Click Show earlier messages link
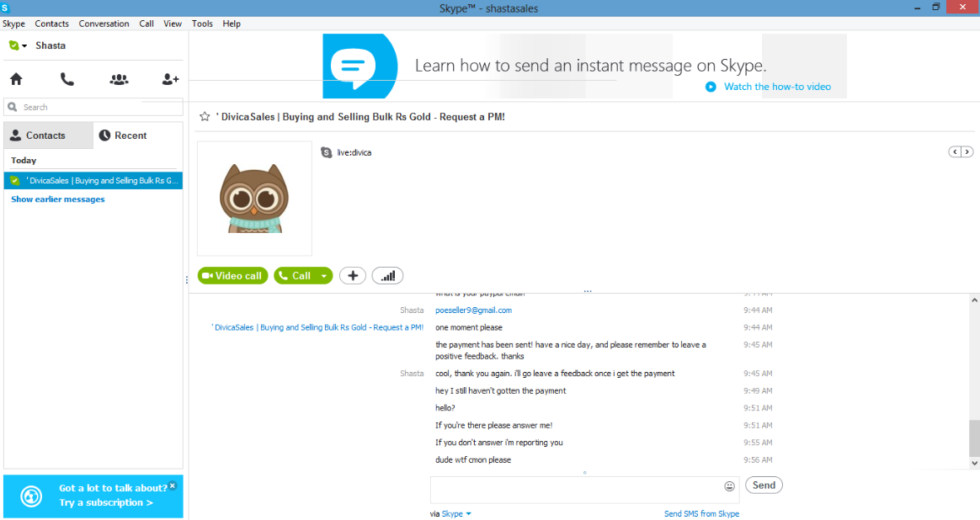The image size is (980, 520). click(57, 199)
